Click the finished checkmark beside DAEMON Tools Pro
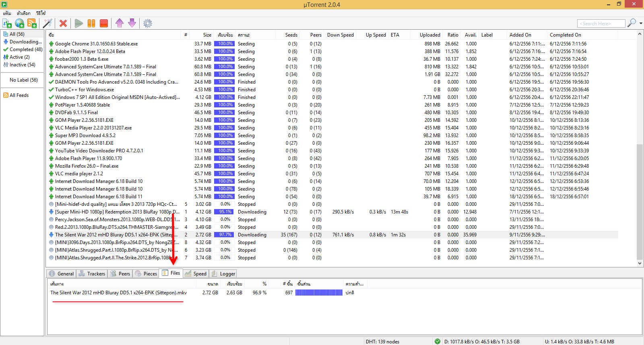 click(x=51, y=82)
